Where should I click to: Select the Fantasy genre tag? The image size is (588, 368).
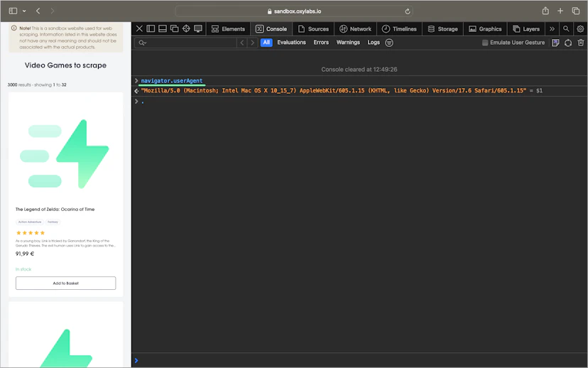53,222
